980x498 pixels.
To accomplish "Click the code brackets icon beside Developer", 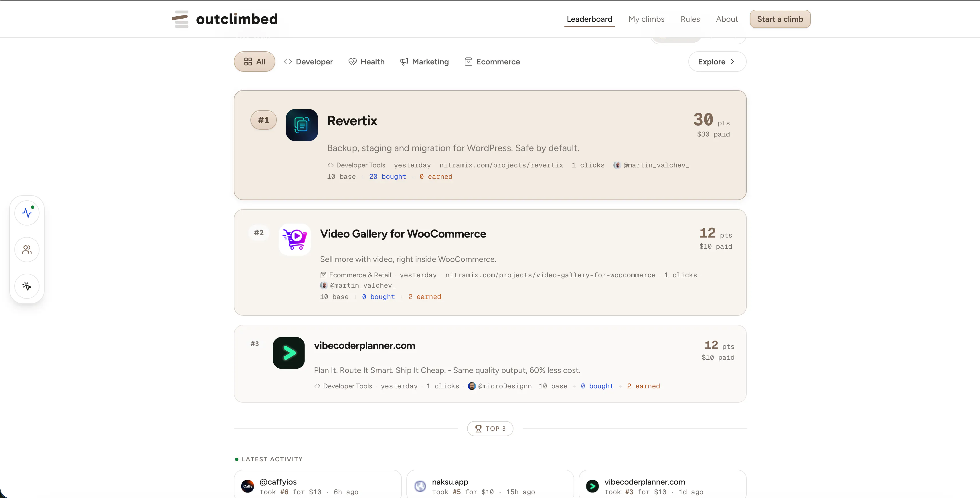I will click(288, 62).
